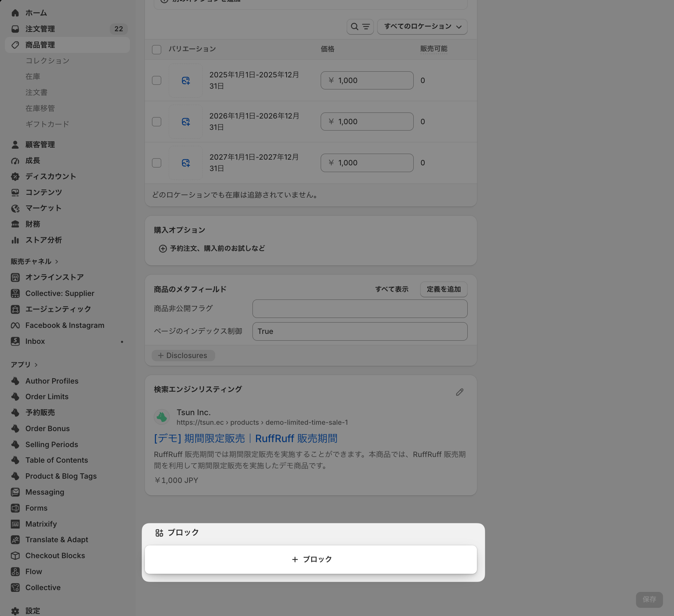
Task: Click the すべて表示 view all link
Action: [x=392, y=290]
